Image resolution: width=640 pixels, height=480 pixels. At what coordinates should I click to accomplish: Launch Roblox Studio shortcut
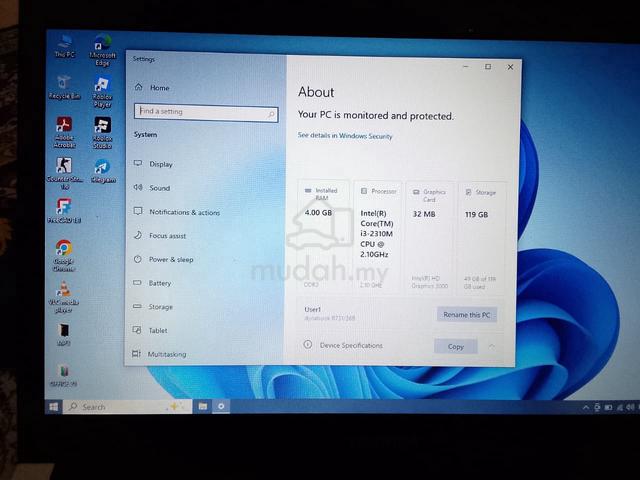point(102,133)
